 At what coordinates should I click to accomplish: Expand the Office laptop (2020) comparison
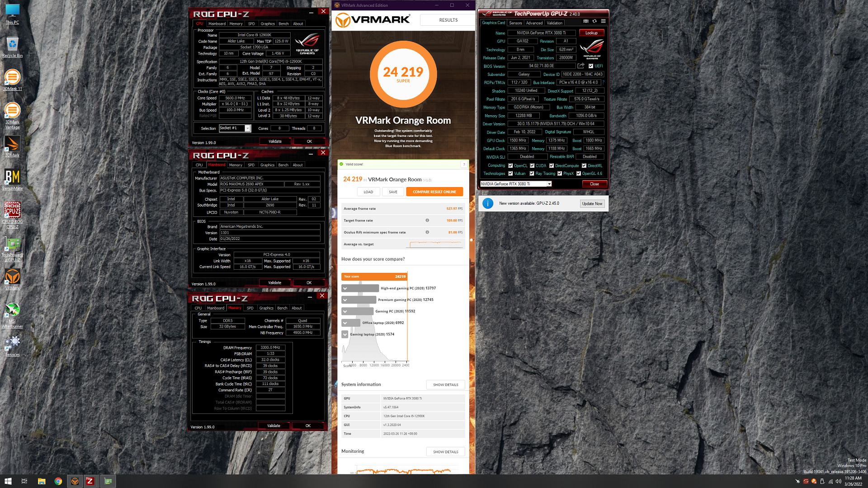(x=345, y=323)
